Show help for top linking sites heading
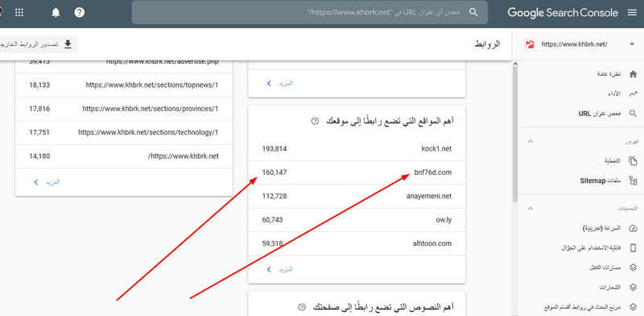 point(315,122)
